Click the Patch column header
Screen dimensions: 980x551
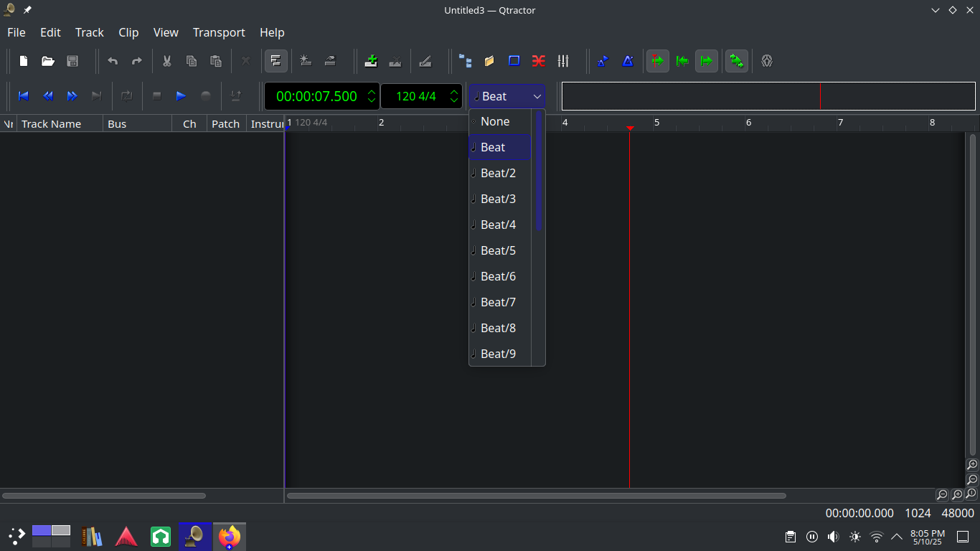point(227,123)
